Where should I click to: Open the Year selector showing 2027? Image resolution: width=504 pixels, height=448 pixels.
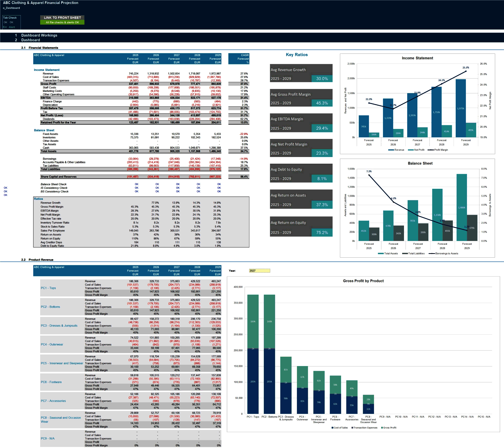pos(259,270)
